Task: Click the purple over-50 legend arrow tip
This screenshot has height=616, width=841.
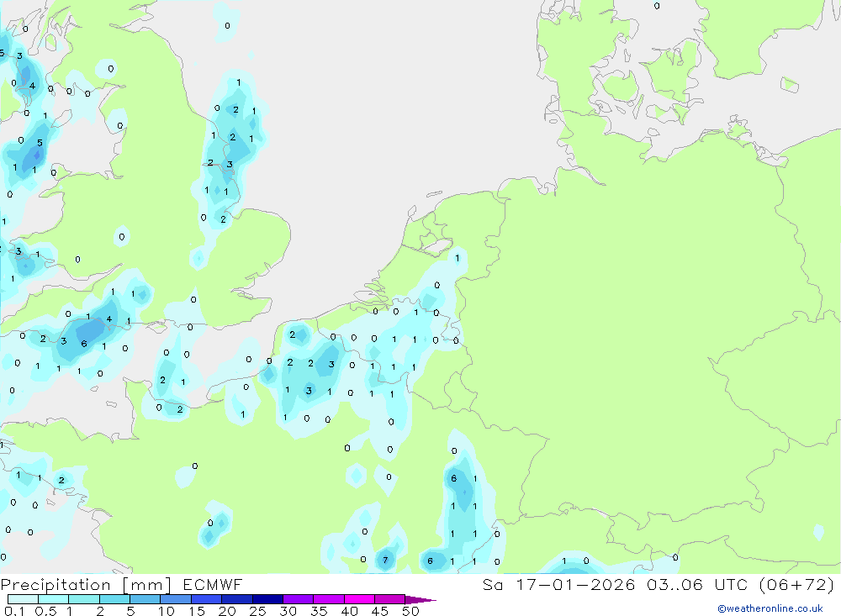Action: (x=420, y=600)
